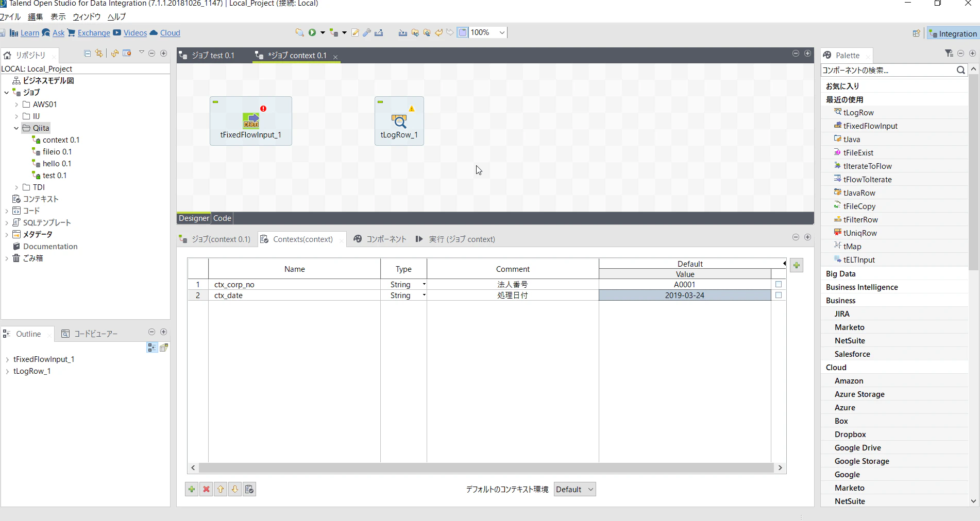The image size is (980, 521).
Task: Open Type dropdown for ctx_date
Action: [424, 295]
